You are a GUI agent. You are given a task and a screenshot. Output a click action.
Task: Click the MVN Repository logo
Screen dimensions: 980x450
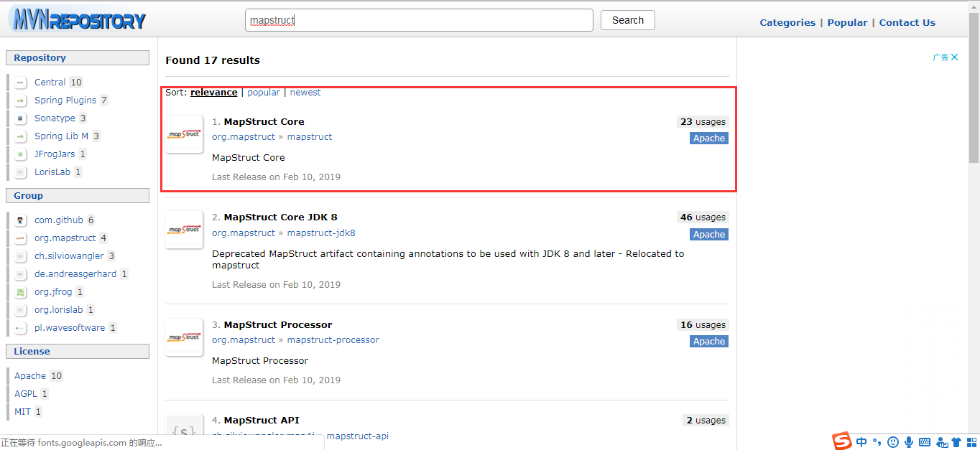click(x=78, y=19)
